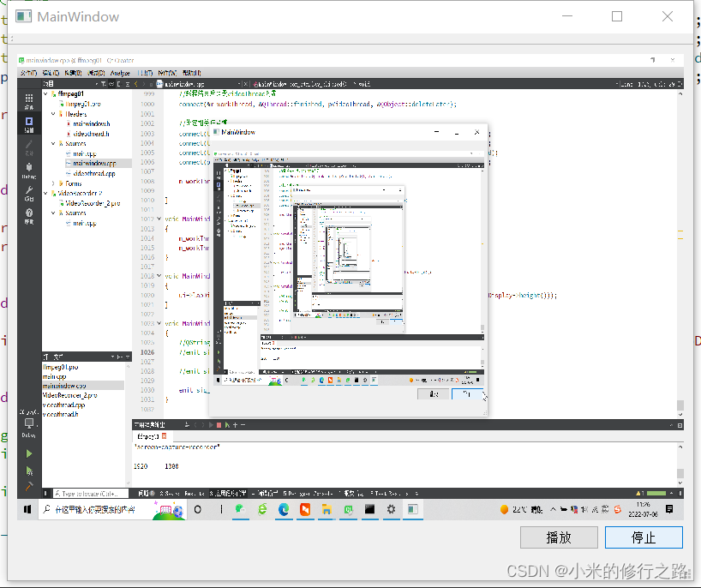The width and height of the screenshot is (701, 588).
Task: Click the green build progress bar
Action: (656, 493)
